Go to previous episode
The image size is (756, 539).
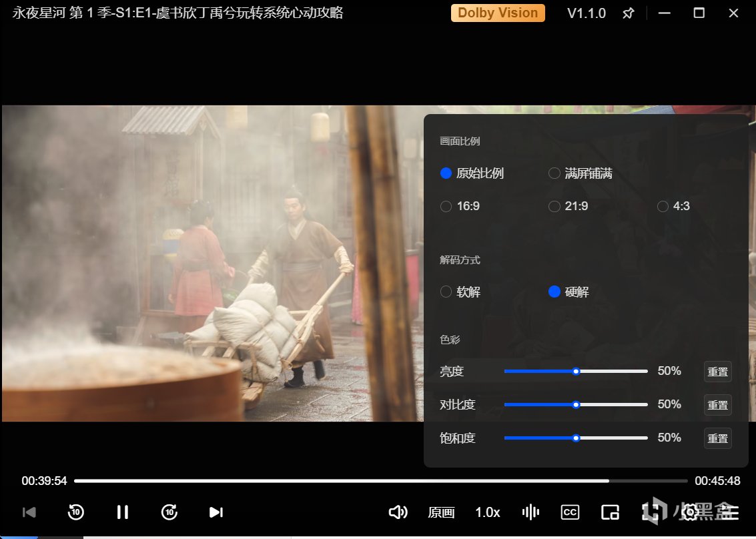29,512
